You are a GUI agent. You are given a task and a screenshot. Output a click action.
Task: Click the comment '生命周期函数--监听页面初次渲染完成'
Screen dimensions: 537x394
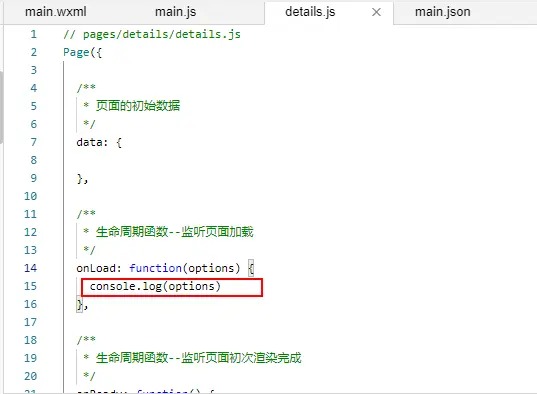[198, 358]
